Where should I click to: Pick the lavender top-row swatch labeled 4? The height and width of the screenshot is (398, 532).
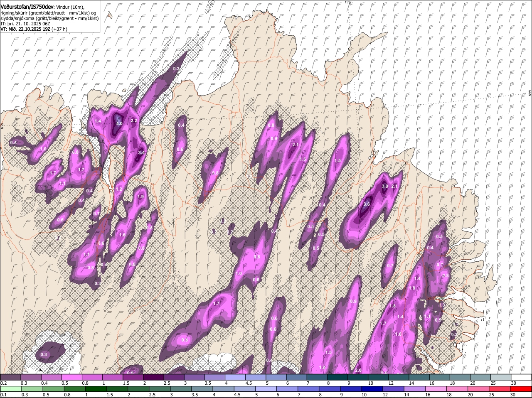pos(236,377)
